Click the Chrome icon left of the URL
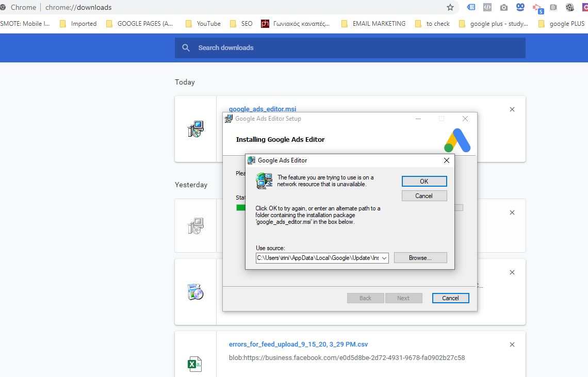This screenshot has width=588, height=377. pyautogui.click(x=3, y=7)
